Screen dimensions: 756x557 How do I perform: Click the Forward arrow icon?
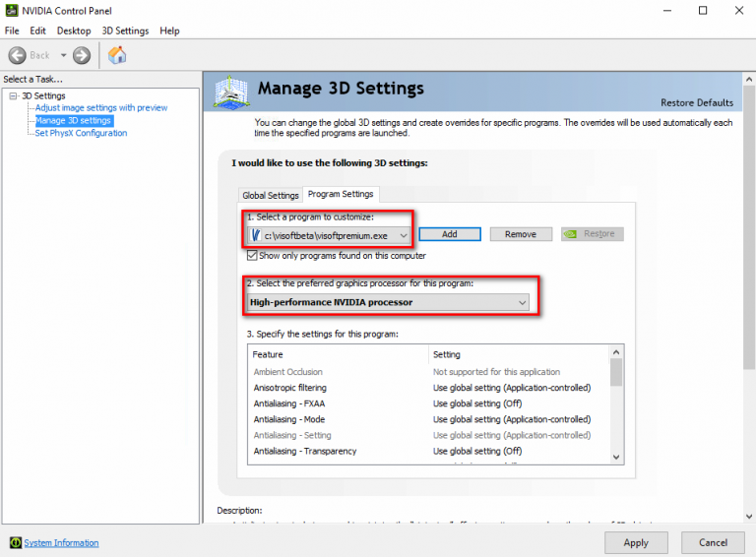(x=82, y=55)
